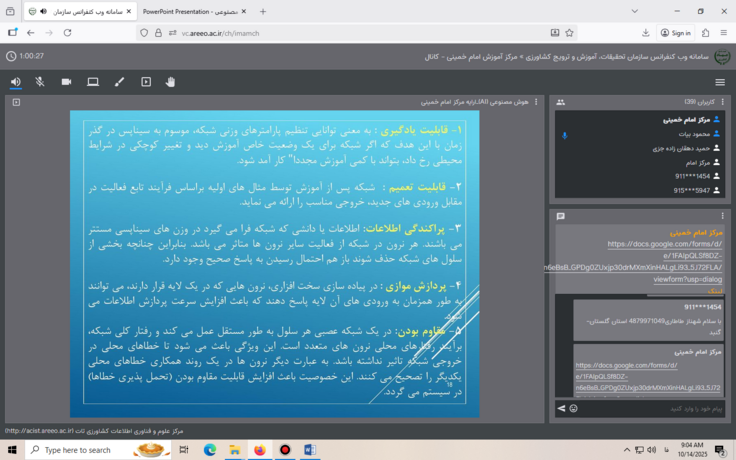Click the Sign in button
The height and width of the screenshot is (460, 736).
tap(675, 33)
